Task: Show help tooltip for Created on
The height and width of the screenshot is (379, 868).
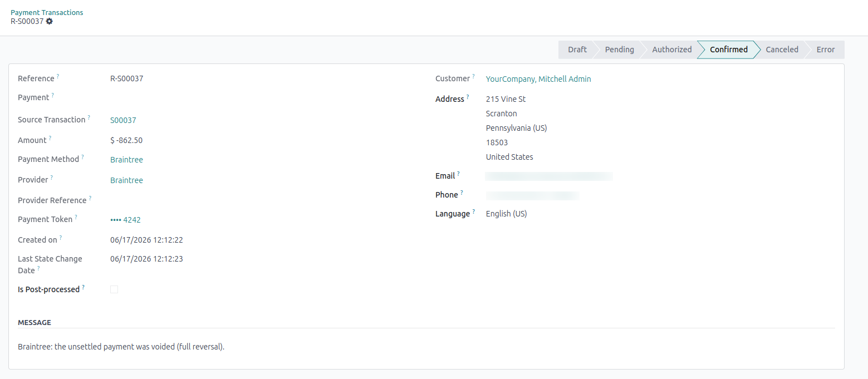Action: pyautogui.click(x=61, y=237)
